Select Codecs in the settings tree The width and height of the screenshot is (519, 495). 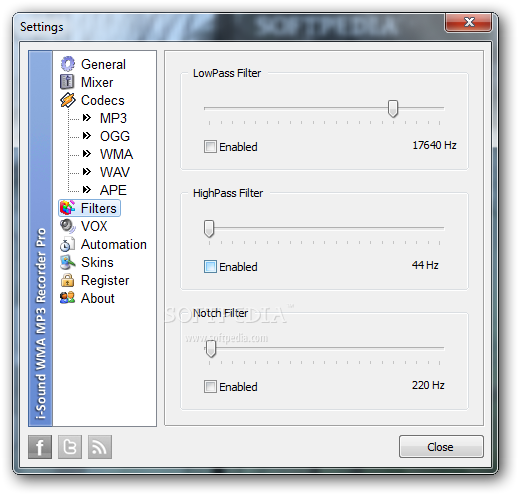pyautogui.click(x=103, y=100)
